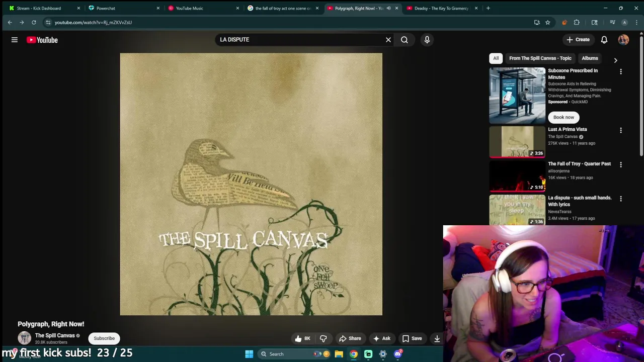Select From The Spill Canvas - Topic chip
Viewport: 644px width, 362px height.
[x=540, y=58]
